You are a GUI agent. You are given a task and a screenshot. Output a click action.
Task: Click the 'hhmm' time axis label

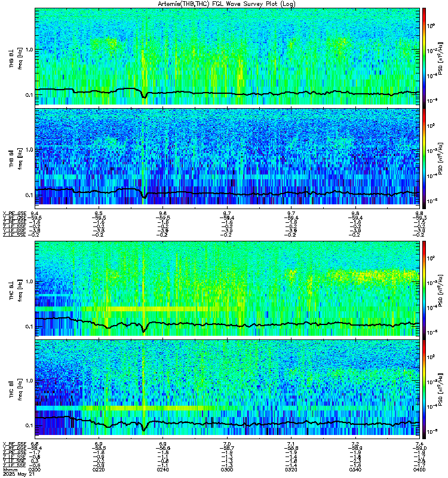tap(9, 470)
